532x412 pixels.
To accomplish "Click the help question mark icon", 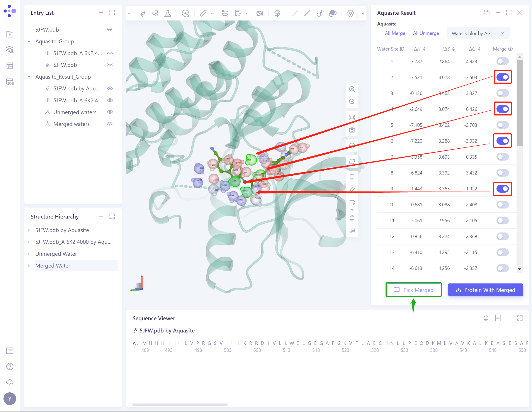I will point(10,366).
